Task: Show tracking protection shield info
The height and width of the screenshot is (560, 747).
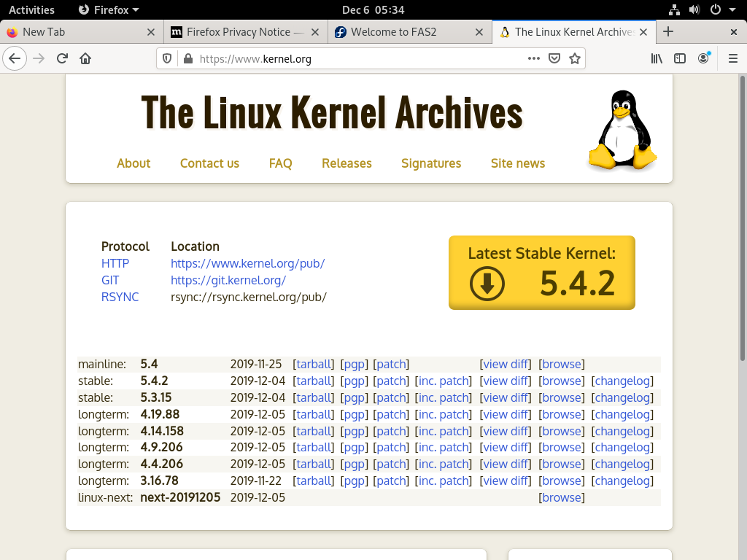Action: tap(167, 58)
